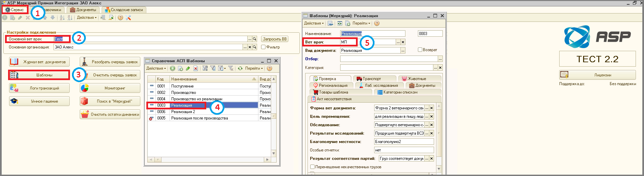644x176 pixels.
Task: Open the Складские записи tab
Action: point(124,10)
